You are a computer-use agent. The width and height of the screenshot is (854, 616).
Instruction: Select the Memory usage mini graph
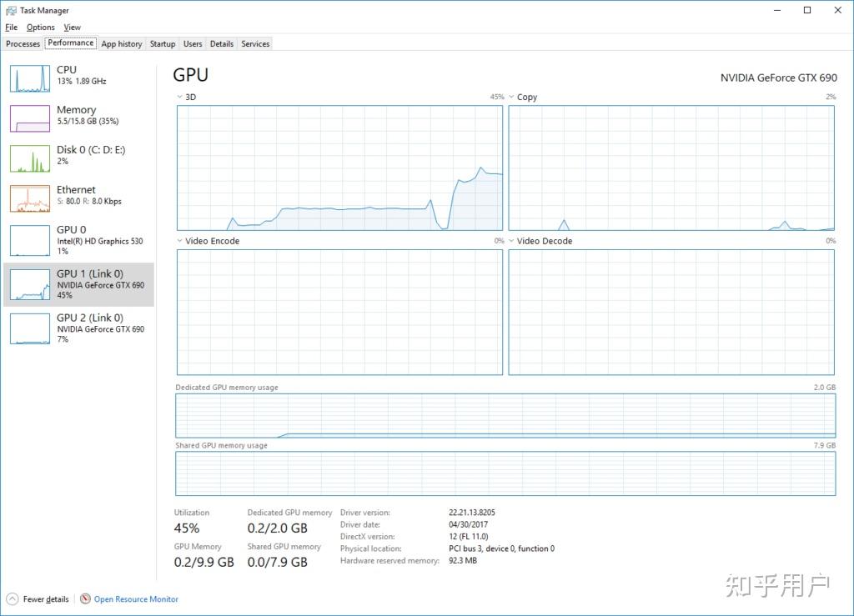(30, 118)
